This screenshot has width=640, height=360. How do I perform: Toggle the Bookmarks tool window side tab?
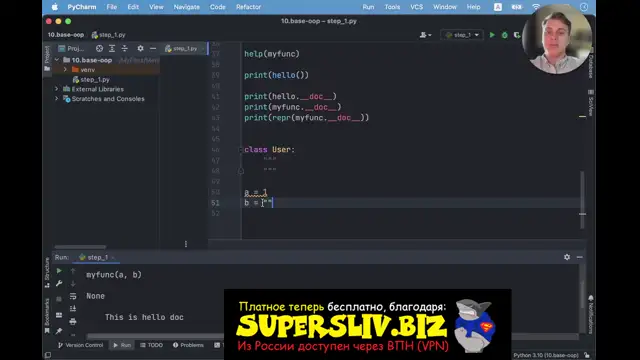[x=47, y=315]
